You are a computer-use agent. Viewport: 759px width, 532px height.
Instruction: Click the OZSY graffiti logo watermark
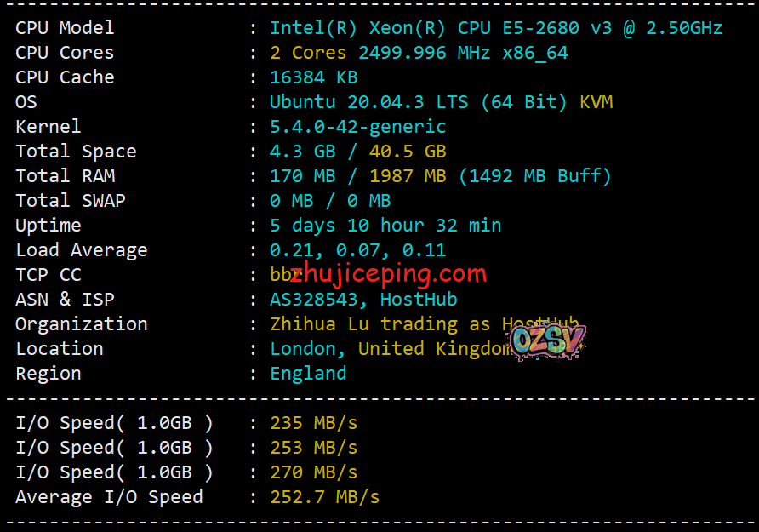[547, 341]
